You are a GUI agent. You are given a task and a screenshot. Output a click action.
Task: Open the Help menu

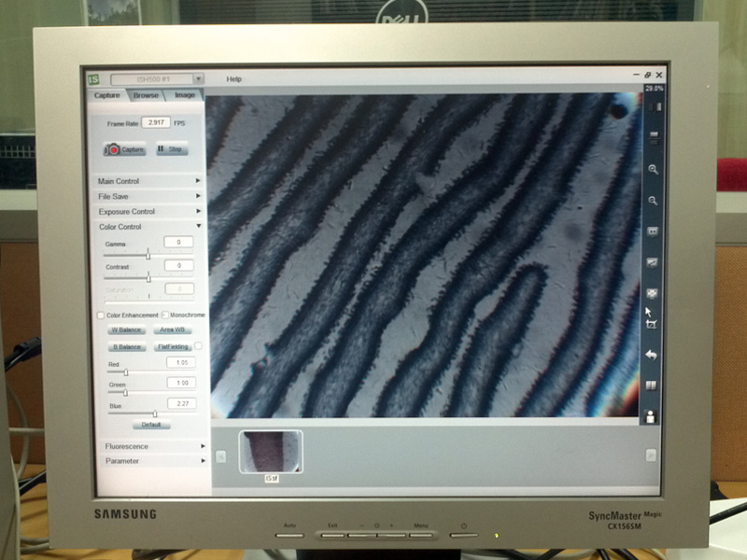coord(233,79)
